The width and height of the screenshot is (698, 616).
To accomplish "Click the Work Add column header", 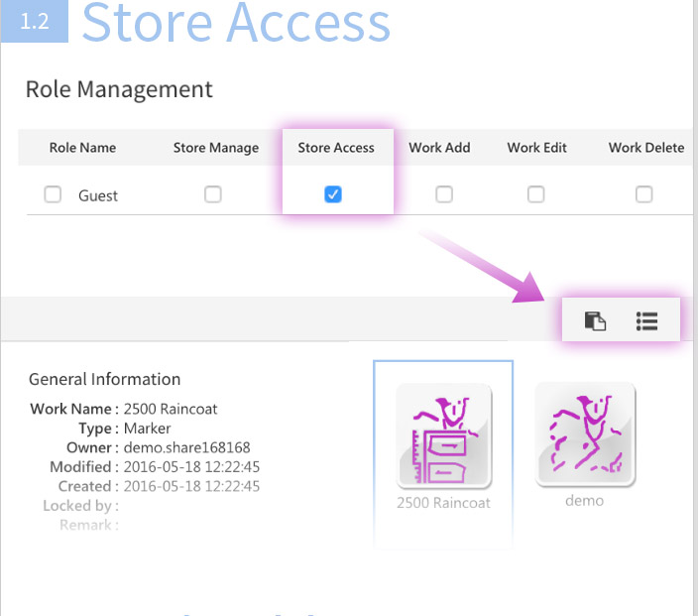I will (x=439, y=148).
